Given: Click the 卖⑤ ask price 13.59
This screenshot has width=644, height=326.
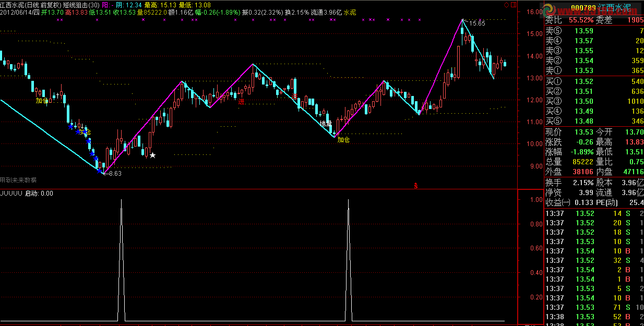Looking at the screenshot, I should click(x=583, y=31).
